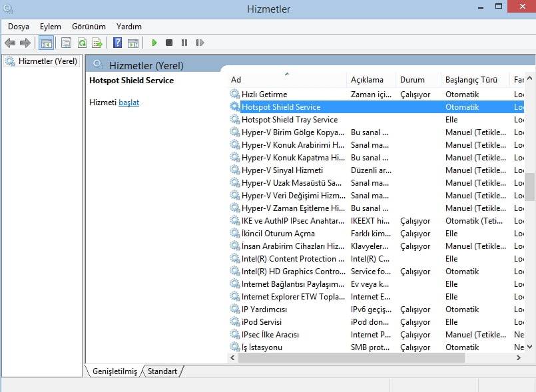536x392 pixels.
Task: Toggle the Action Pane toolbar icon
Action: [x=133, y=43]
